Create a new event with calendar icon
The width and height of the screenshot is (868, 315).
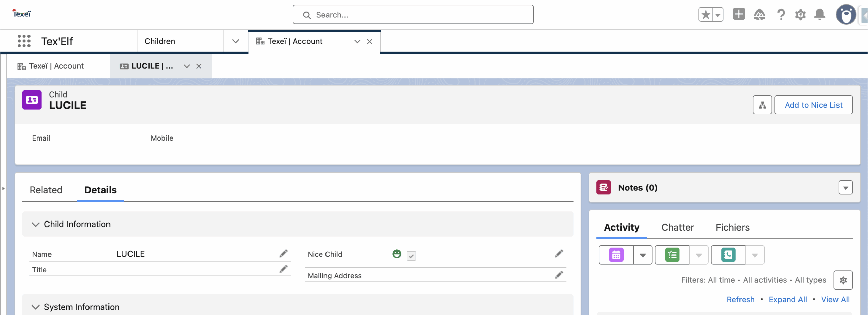tap(616, 255)
